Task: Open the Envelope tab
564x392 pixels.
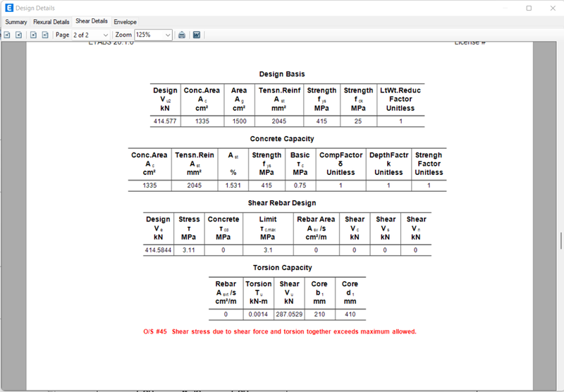Action: point(125,22)
